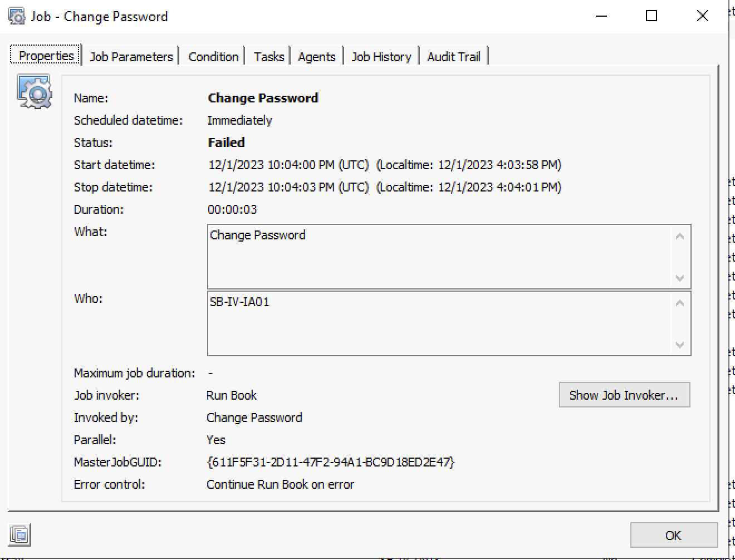This screenshot has width=735, height=560.
Task: Click the Who box scroll up arrow
Action: click(680, 303)
